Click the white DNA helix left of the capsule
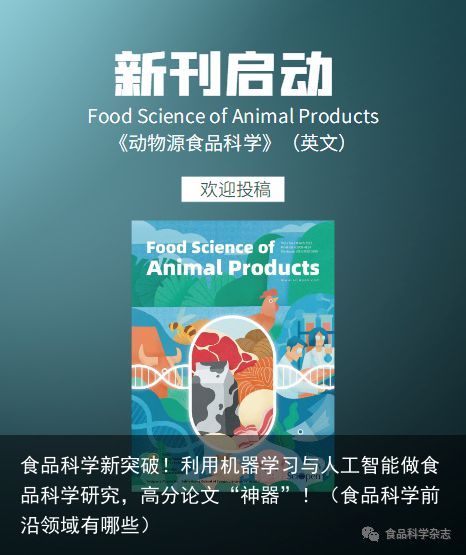466x555 pixels. click(162, 378)
